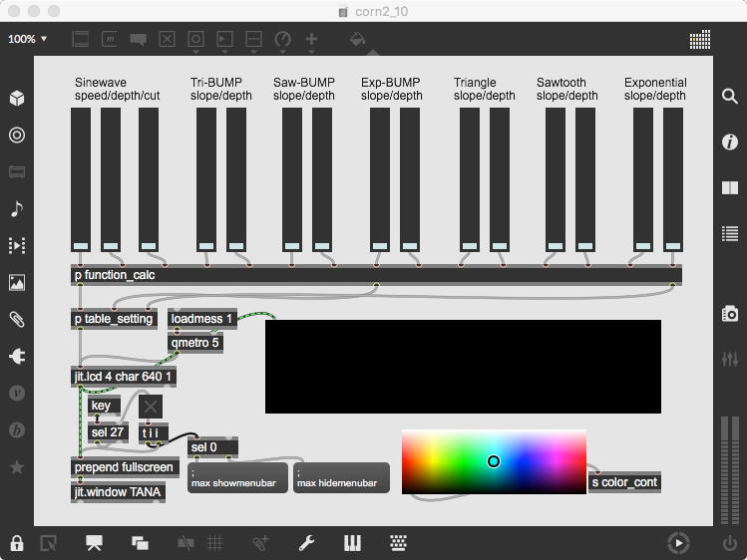The height and width of the screenshot is (560, 747).
Task: Open the calendar grid icon top right
Action: 700,40
